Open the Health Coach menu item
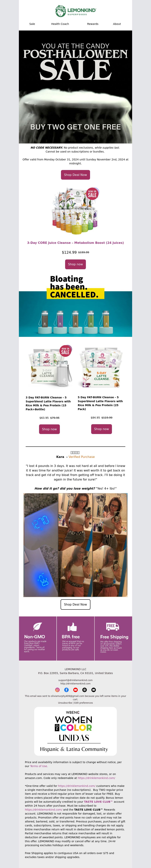Screen dimensions: 151x868 coord(60,24)
